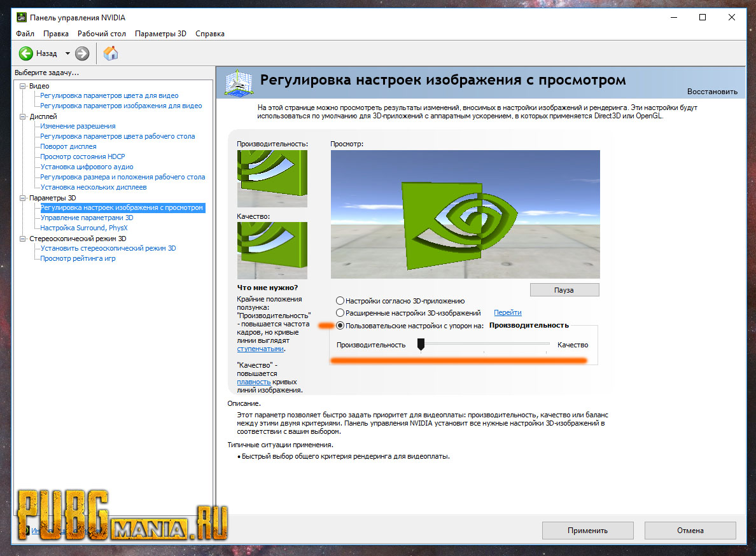Open Управление параметрами 3D

(87, 218)
